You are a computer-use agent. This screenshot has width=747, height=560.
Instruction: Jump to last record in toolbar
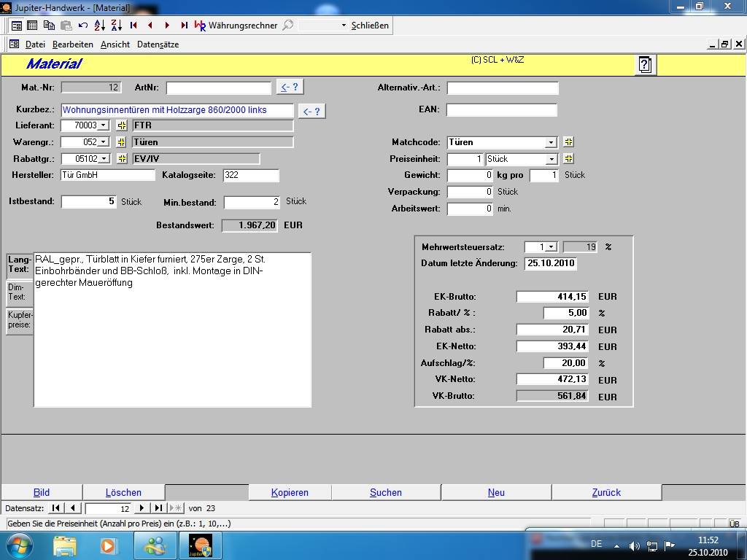point(184,25)
